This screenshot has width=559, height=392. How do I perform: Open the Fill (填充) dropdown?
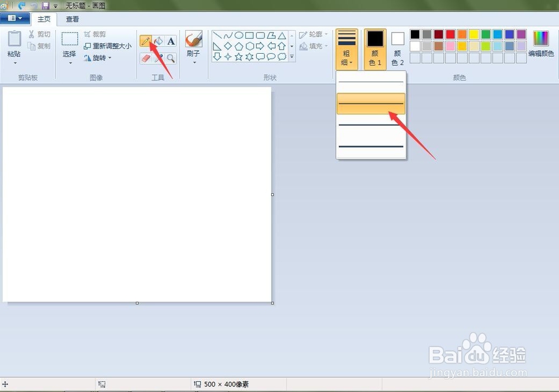314,46
